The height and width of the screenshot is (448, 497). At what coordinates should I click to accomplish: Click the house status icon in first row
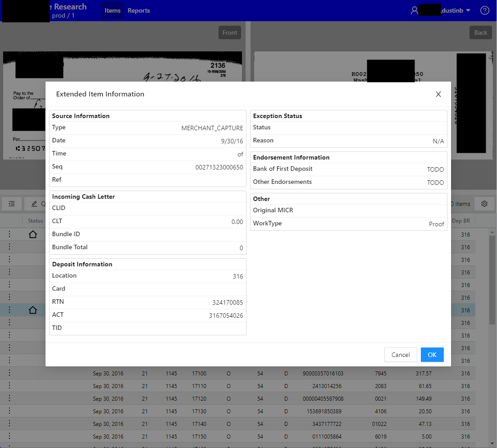[32, 234]
